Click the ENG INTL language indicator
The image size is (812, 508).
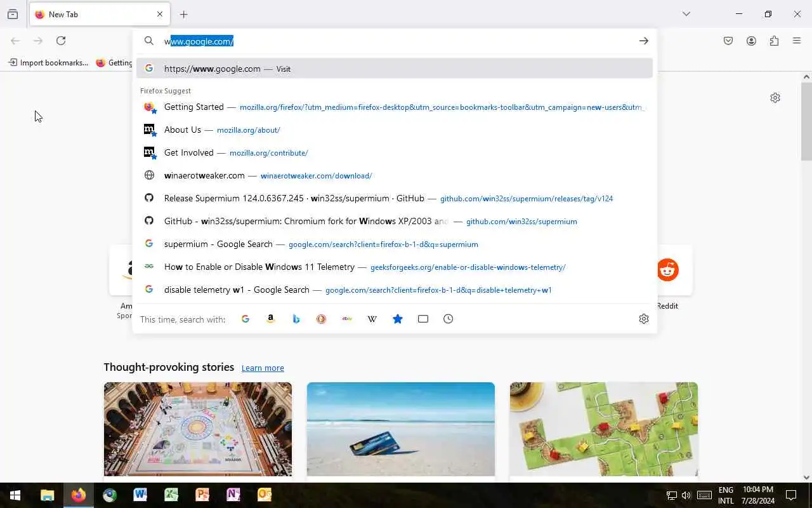[x=726, y=495]
